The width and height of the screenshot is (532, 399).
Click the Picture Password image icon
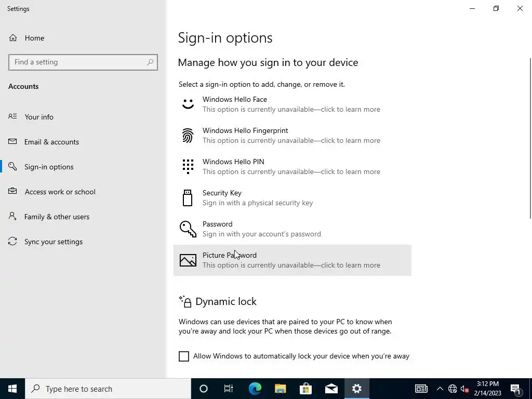[x=188, y=260]
